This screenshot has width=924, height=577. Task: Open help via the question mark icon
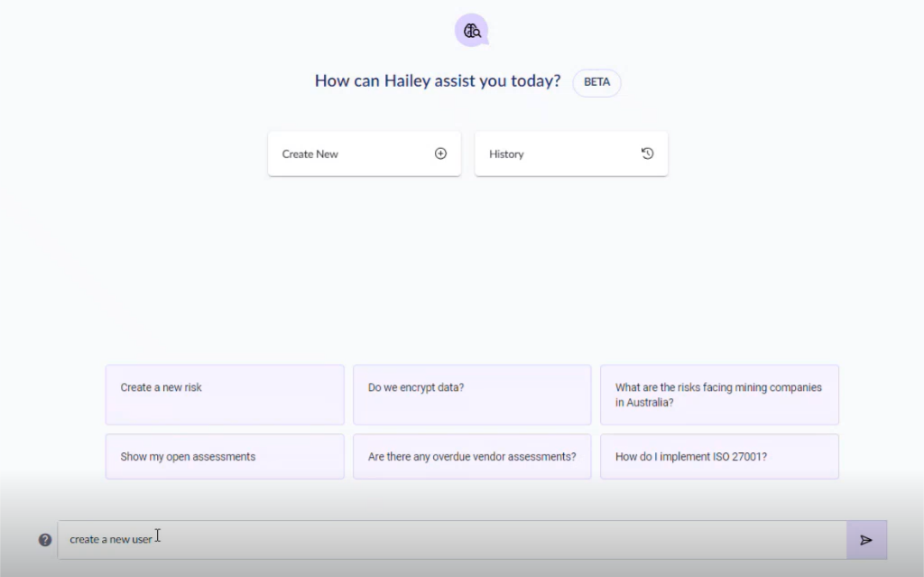pyautogui.click(x=45, y=540)
